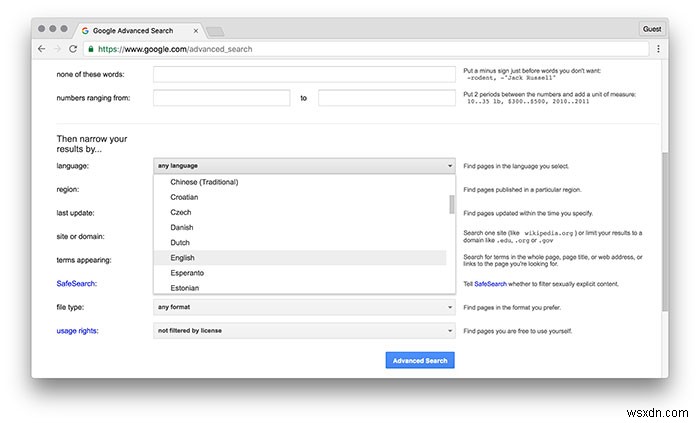
Task: Click the page vertical scrollbar
Action: coord(665,232)
